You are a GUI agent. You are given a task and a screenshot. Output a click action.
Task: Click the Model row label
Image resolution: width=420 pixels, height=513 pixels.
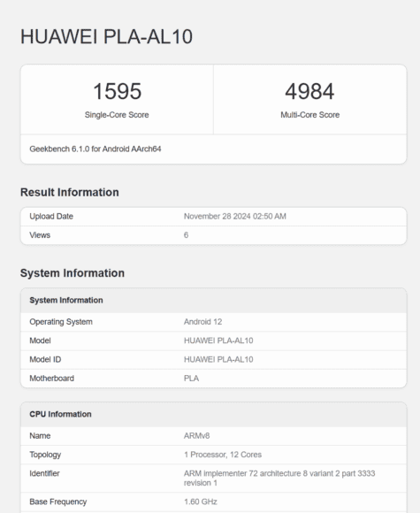(x=41, y=341)
